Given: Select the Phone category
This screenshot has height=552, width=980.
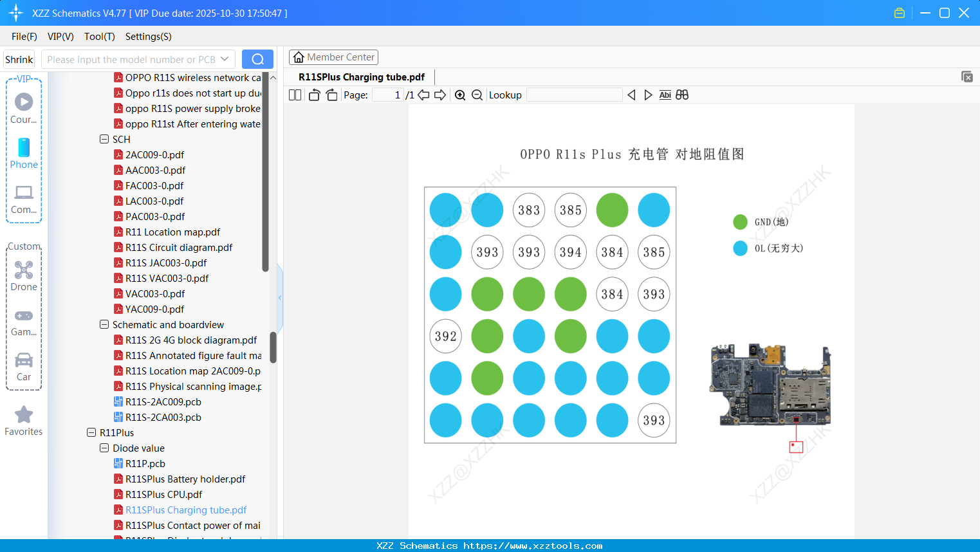Looking at the screenshot, I should (24, 154).
